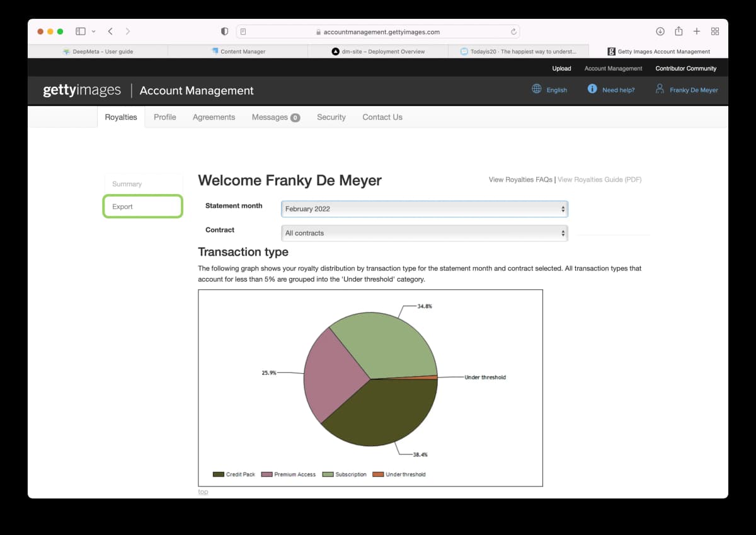756x535 pixels.
Task: Click the info icon beside Need help
Action: pyautogui.click(x=592, y=89)
